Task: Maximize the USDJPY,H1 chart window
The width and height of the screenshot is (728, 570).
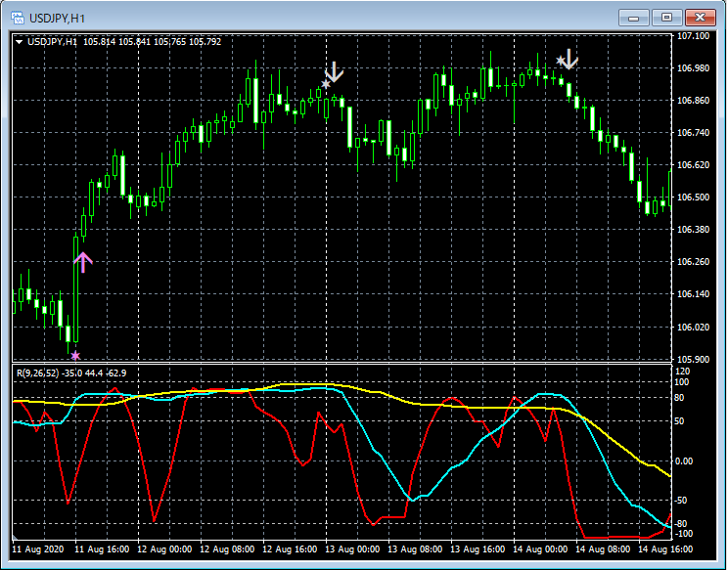Action: (667, 17)
